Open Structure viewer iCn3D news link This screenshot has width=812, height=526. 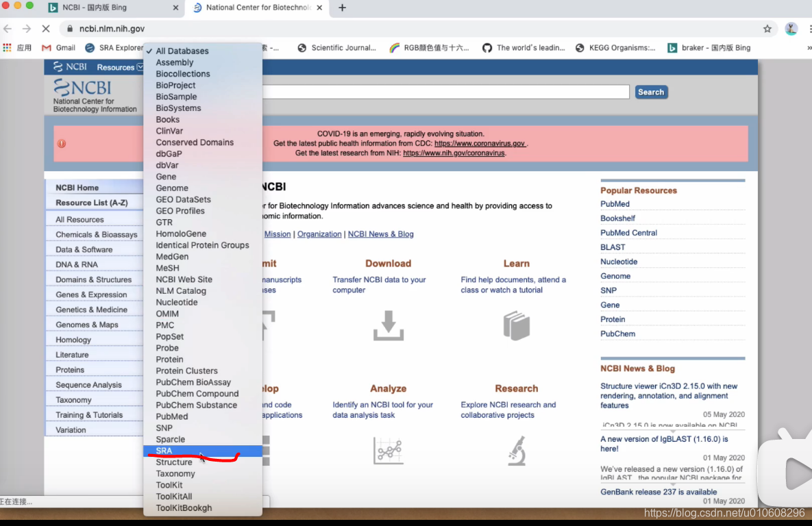[x=669, y=396]
